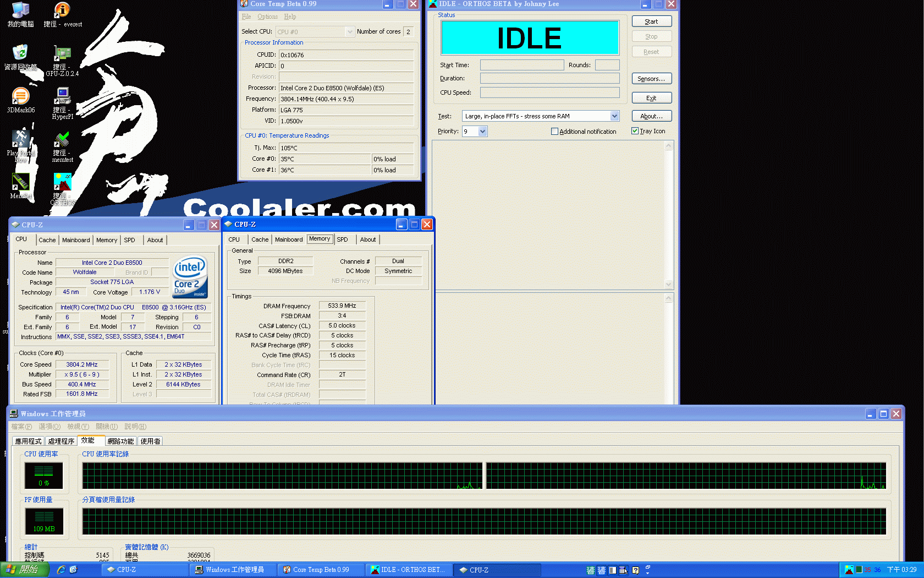Click the ORTHOS window title bar icon
This screenshot has height=578, width=924.
coord(433,4)
